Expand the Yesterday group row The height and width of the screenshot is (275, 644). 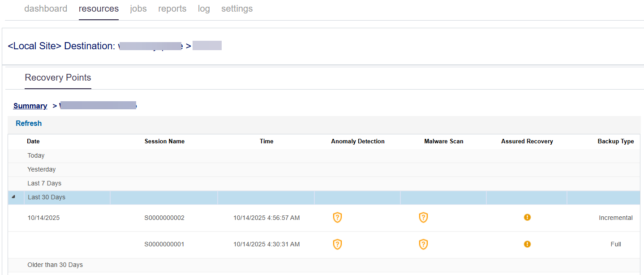[x=41, y=170]
